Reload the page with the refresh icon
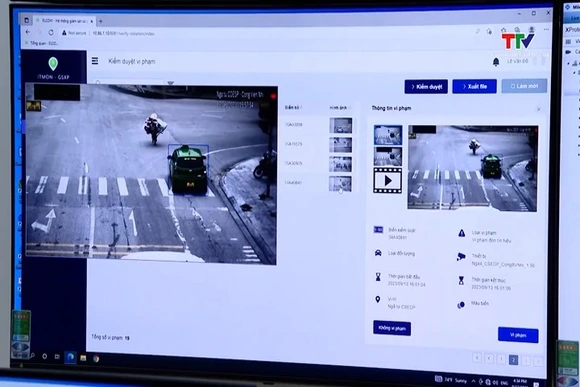Screen dimensions: 580x387 [x=51, y=33]
